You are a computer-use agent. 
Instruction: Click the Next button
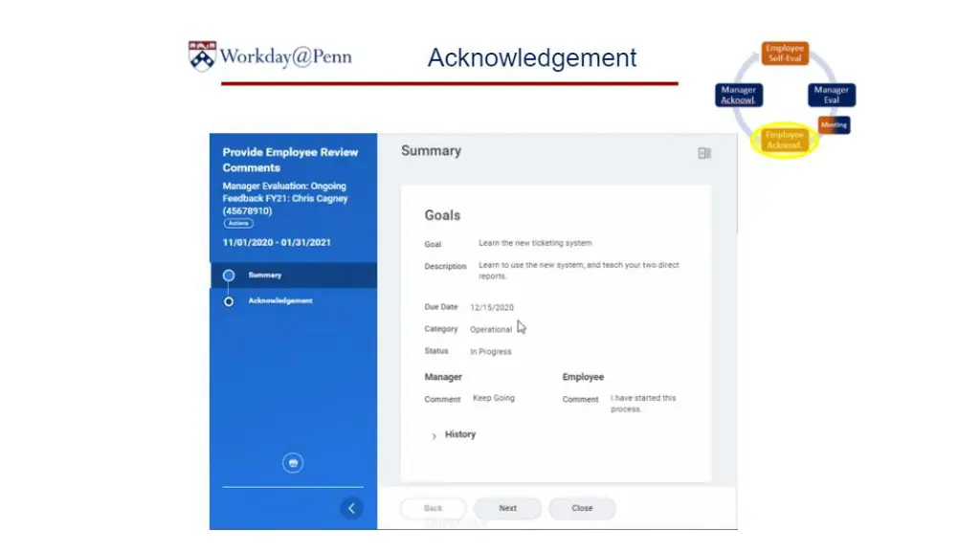(x=507, y=508)
